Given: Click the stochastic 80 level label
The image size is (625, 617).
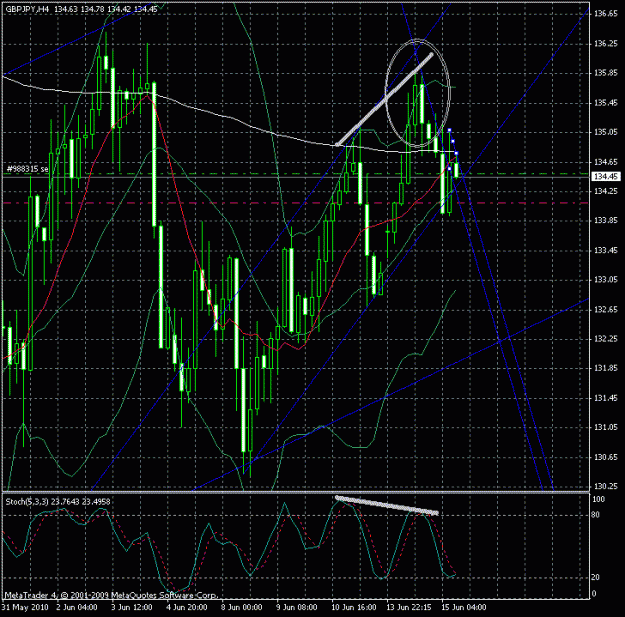Looking at the screenshot, I should (596, 515).
